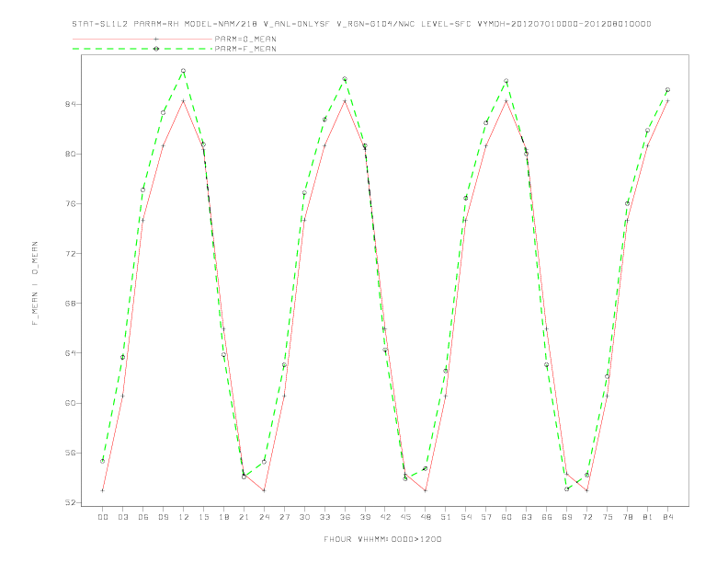Click the y-axis tick label 64
This screenshot has height=563, width=728.
pos(70,353)
